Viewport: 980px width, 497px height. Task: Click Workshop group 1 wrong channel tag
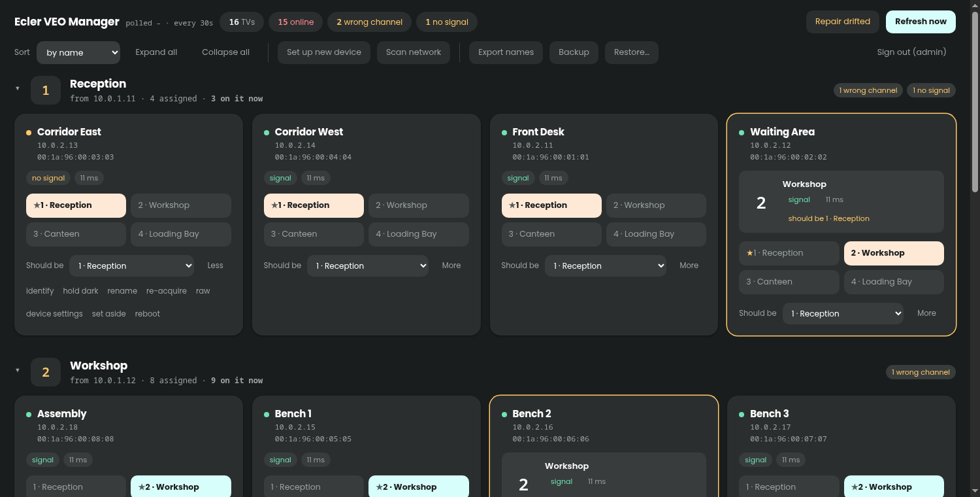pos(921,372)
